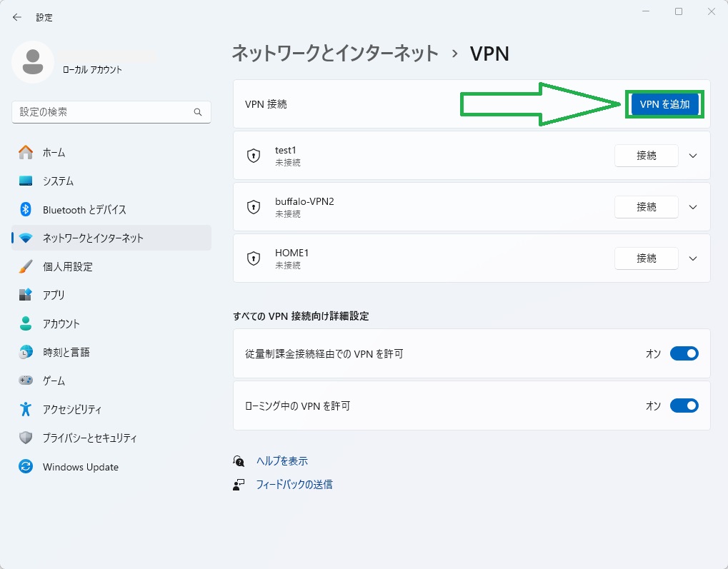
Task: Go to プライバシーとセキュリティ settings
Action: tap(89, 438)
